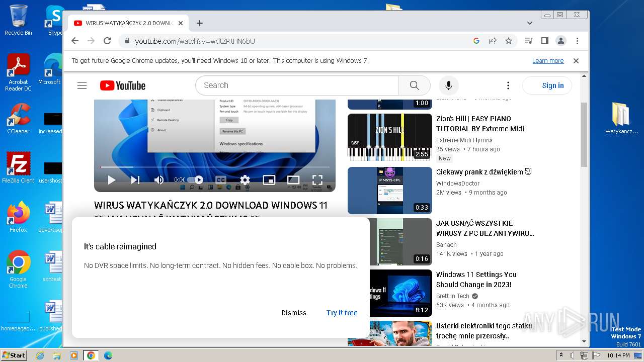Open WindowsDoctor channel name
The image size is (644, 362).
click(x=458, y=184)
